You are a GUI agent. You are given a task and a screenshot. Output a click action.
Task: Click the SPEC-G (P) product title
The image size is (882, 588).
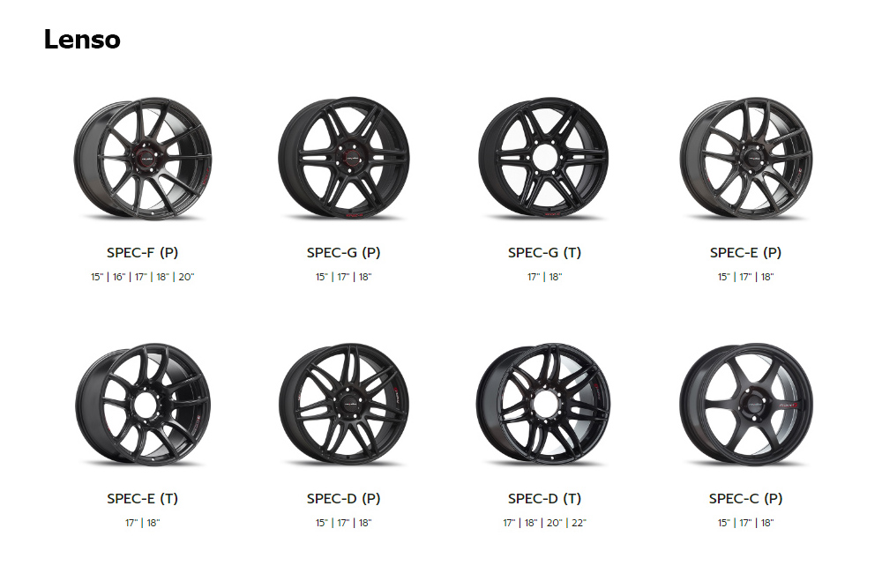(344, 253)
